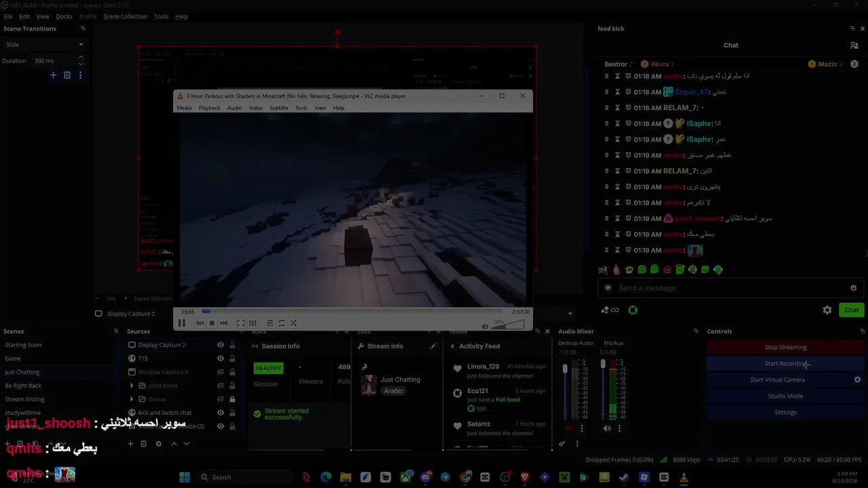
Task: Seek along the VLC progress bar
Action: pos(353,312)
